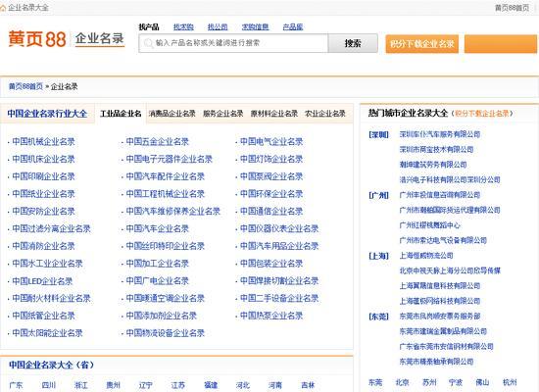
Task: Open the 中国安防企业名录 link
Action: [43, 211]
